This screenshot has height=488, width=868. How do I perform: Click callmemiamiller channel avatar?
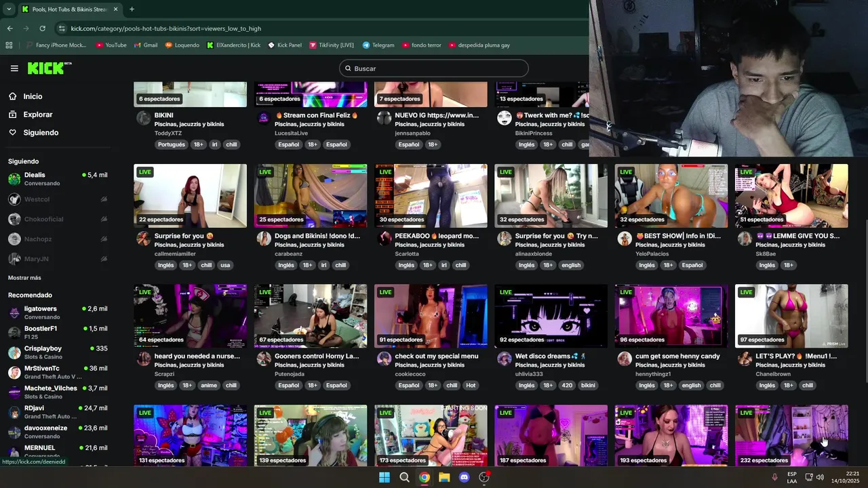(143, 239)
